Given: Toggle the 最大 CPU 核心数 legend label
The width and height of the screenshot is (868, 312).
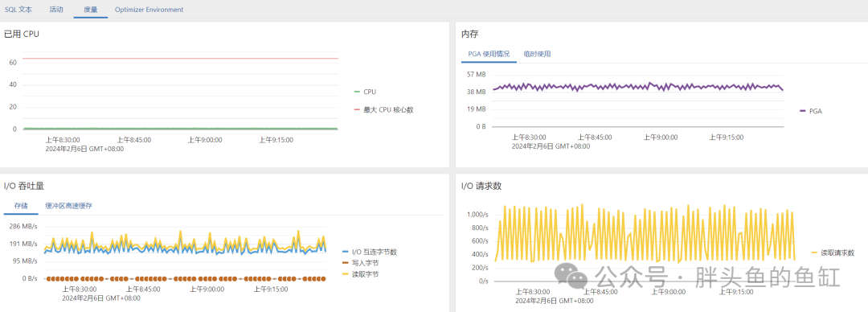Looking at the screenshot, I should click(x=388, y=109).
